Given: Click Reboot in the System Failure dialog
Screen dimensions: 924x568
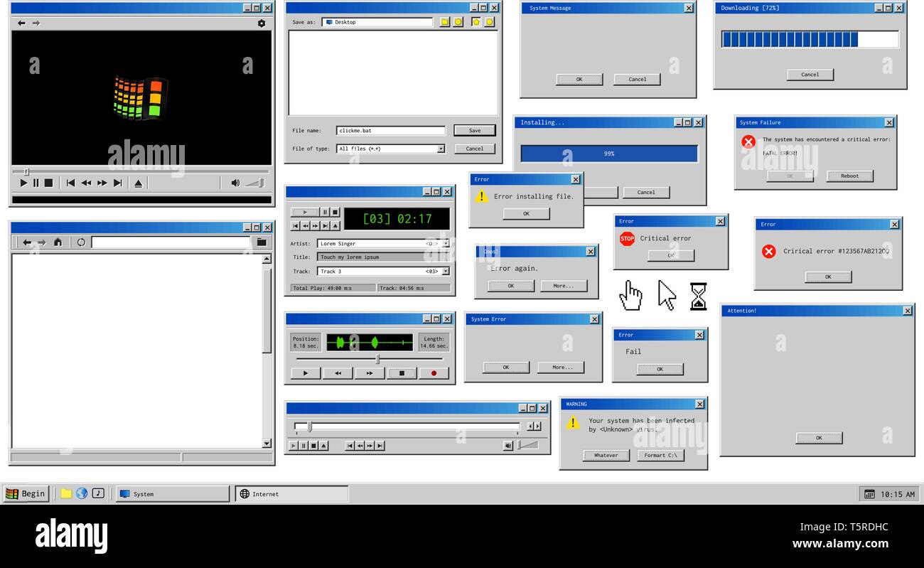Looking at the screenshot, I should pos(850,176).
